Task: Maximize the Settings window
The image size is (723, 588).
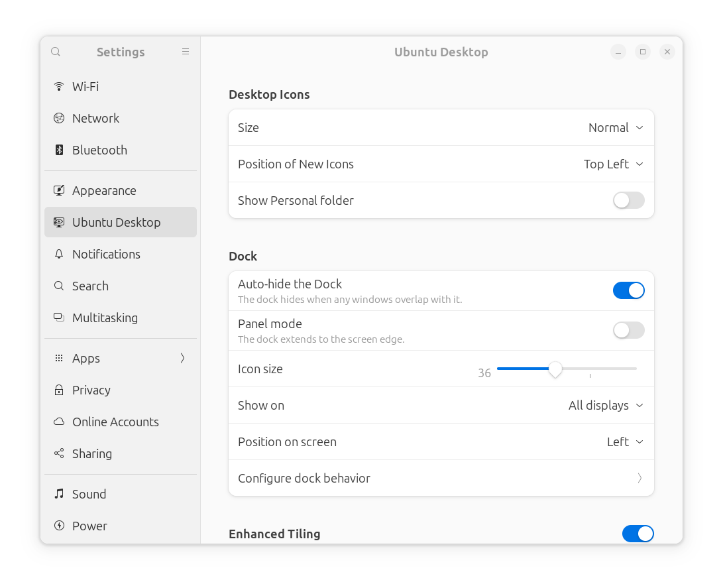Action: pos(643,52)
